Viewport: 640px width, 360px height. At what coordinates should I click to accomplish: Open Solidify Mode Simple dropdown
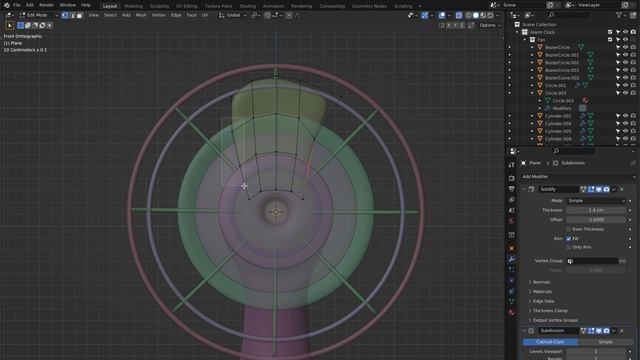pos(596,200)
